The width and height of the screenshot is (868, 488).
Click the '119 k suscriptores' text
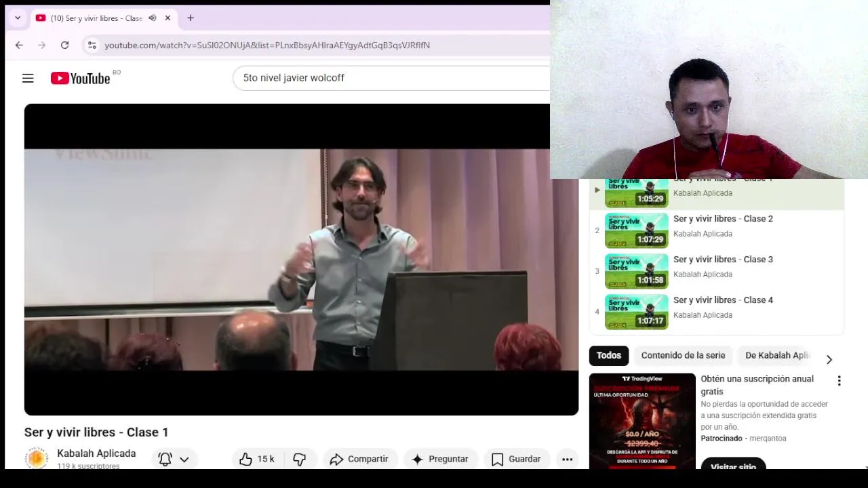88,466
